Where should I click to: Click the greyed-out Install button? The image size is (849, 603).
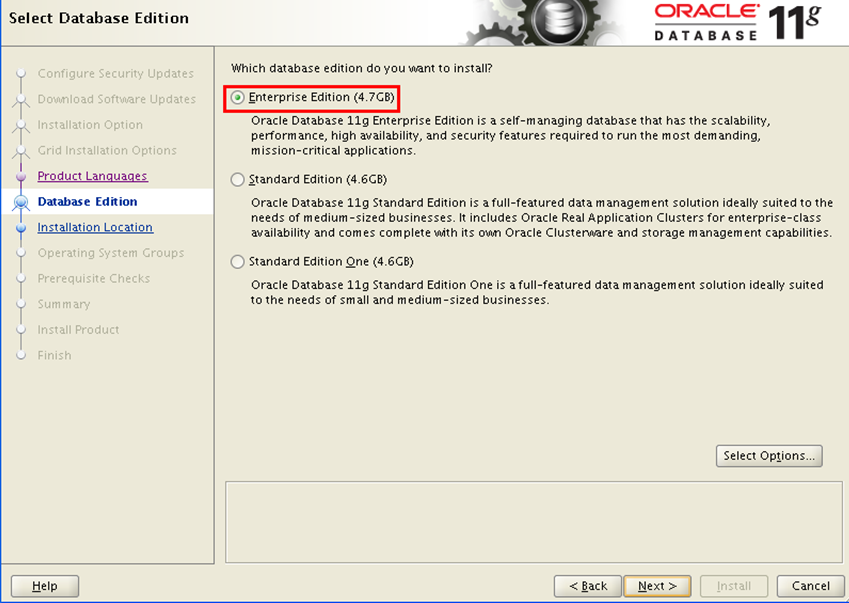tap(734, 586)
